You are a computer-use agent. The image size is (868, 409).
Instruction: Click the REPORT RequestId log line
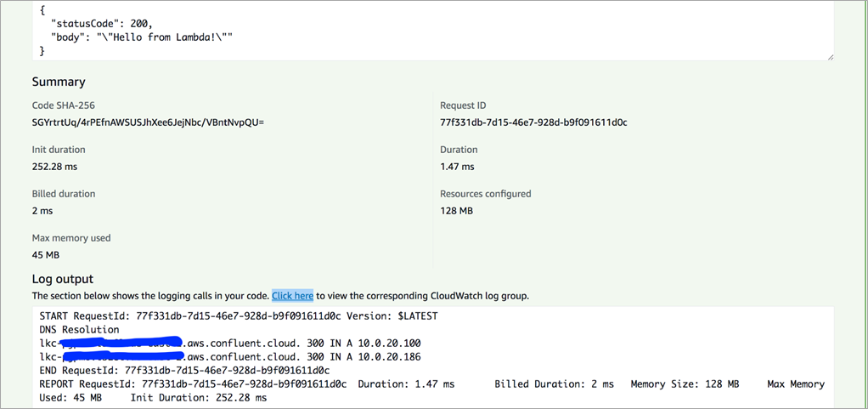pos(431,390)
